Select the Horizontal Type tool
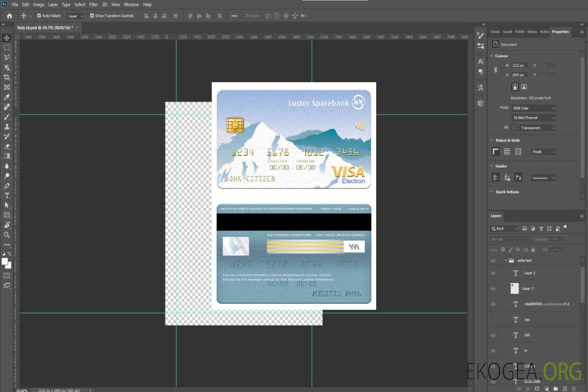Screen dimensions: 588x392 pyautogui.click(x=7, y=195)
